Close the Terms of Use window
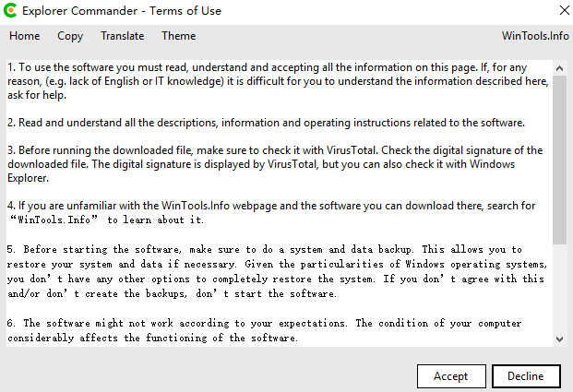 [564, 10]
